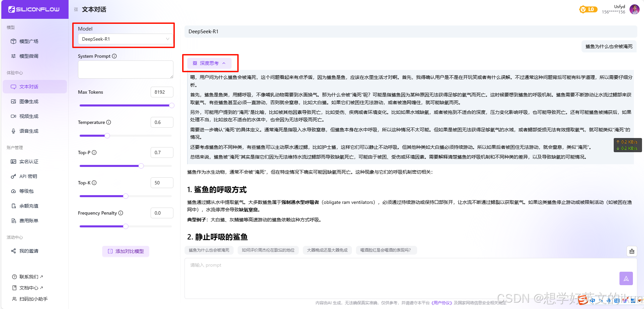
Task: Click the 费用账单 document icon
Action: click(x=13, y=221)
